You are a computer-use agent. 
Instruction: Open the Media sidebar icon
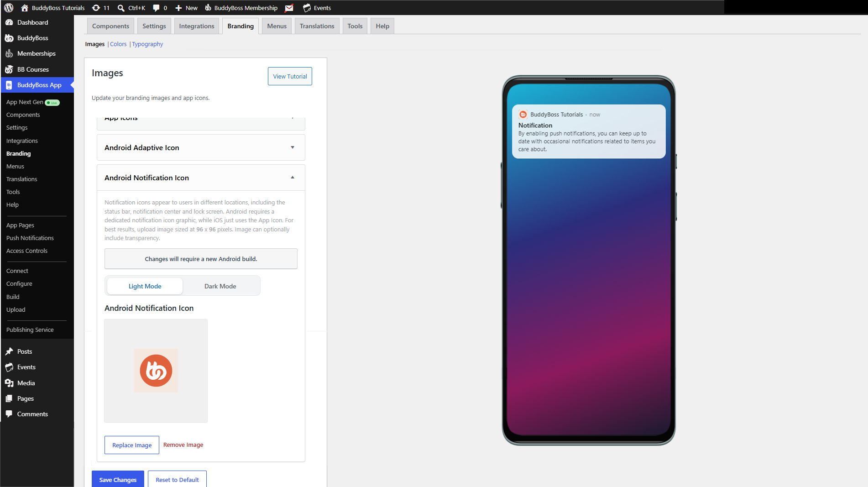(9, 383)
